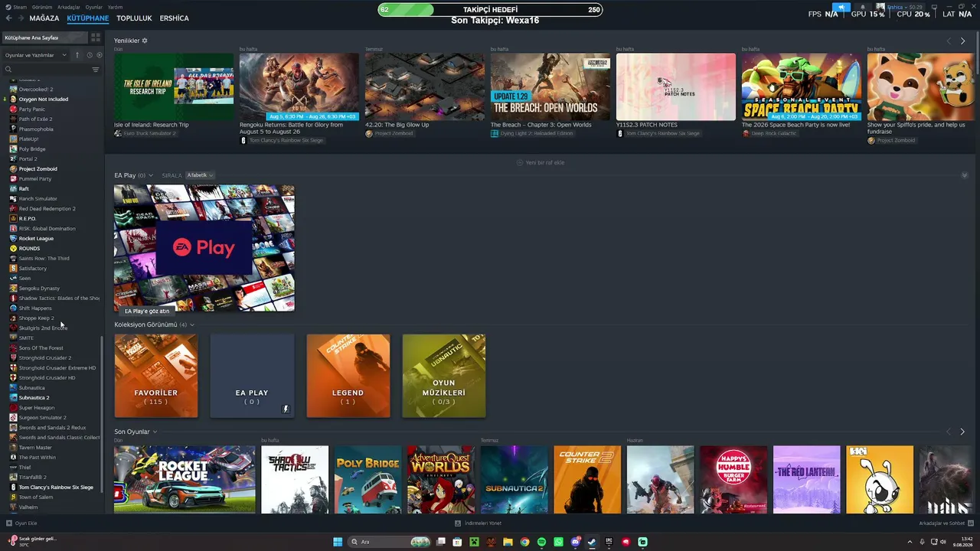Viewport: 980px width, 551px height.
Task: Go back with the Steam back arrow
Action: pos(8,18)
